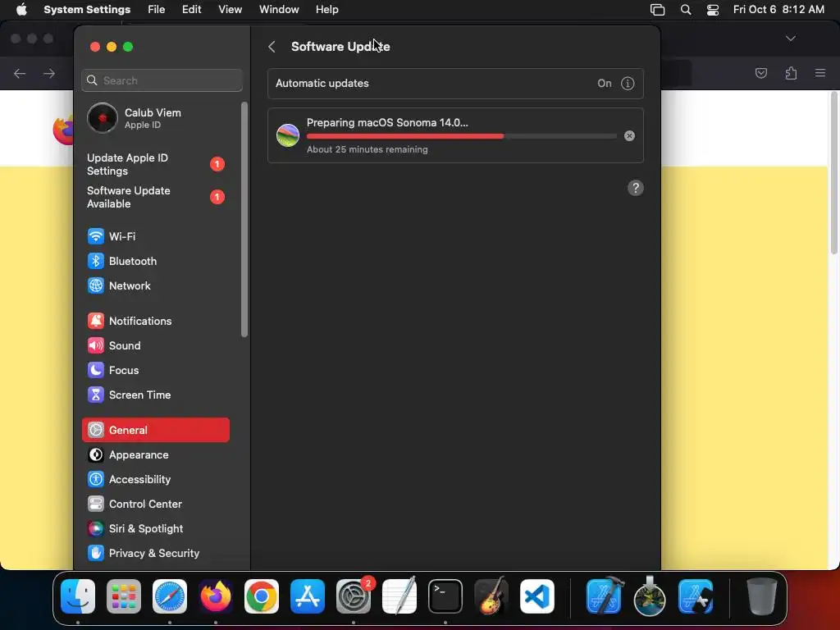
Task: Open Focus settings in sidebar
Action: (x=156, y=370)
